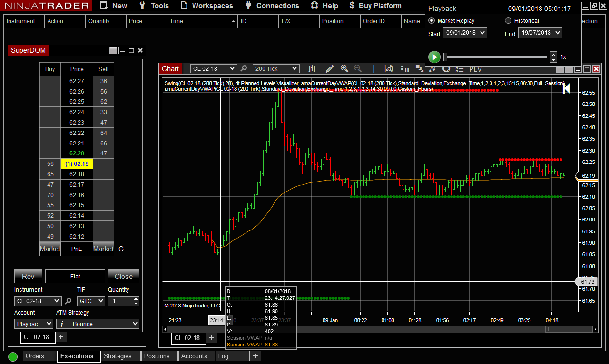Adjust the playback speed slider handle
609x364 pixels.
(x=445, y=57)
